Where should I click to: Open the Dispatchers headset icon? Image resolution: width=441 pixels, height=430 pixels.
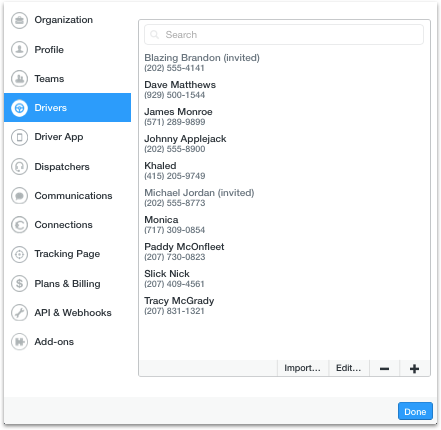[x=19, y=167]
